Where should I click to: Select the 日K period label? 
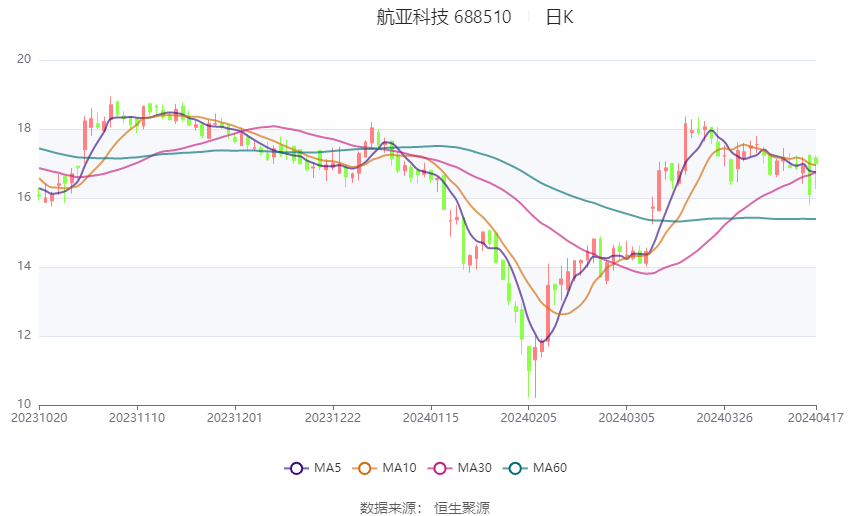(559, 17)
